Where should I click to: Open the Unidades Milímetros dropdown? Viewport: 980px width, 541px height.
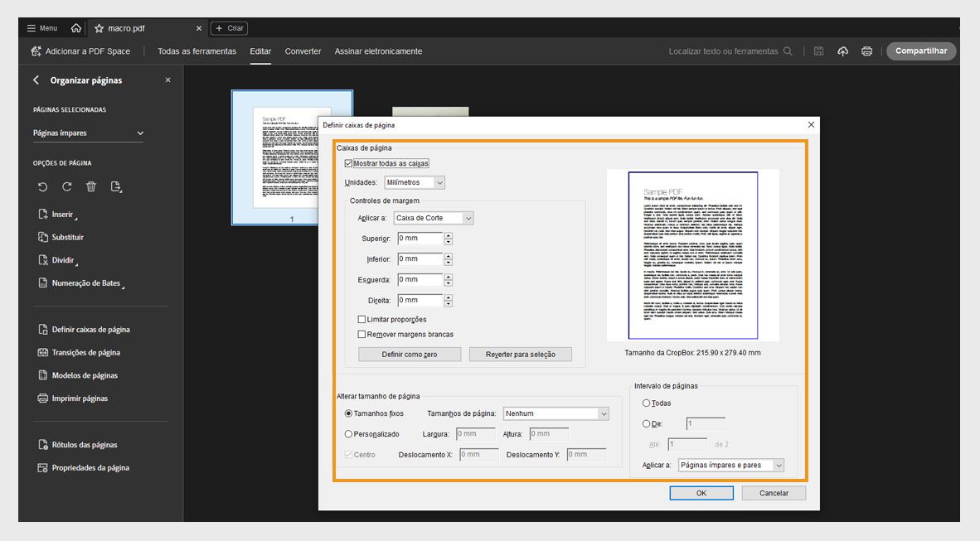click(x=415, y=182)
